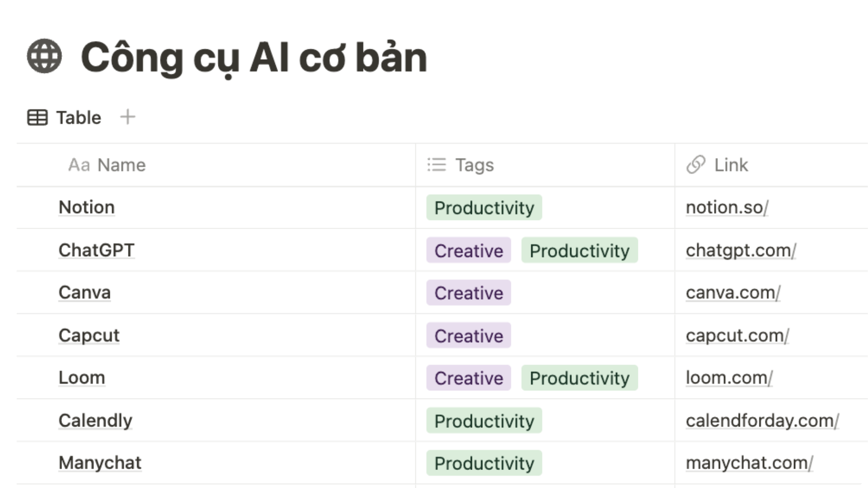Viewport: 868px width, 488px height.
Task: Select the Productivity tag in Loom row
Action: click(580, 378)
